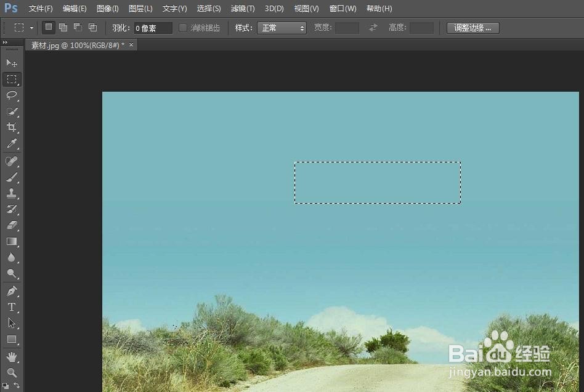Image resolution: width=584 pixels, height=392 pixels.
Task: Open the 滤镜(T) menu
Action: click(243, 8)
